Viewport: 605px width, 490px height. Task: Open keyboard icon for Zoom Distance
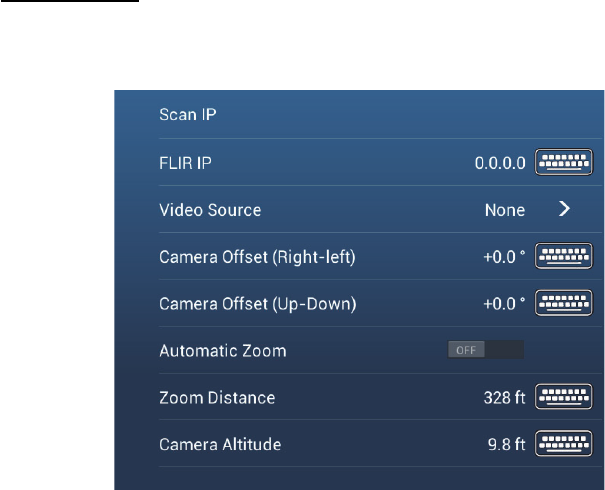tap(564, 396)
